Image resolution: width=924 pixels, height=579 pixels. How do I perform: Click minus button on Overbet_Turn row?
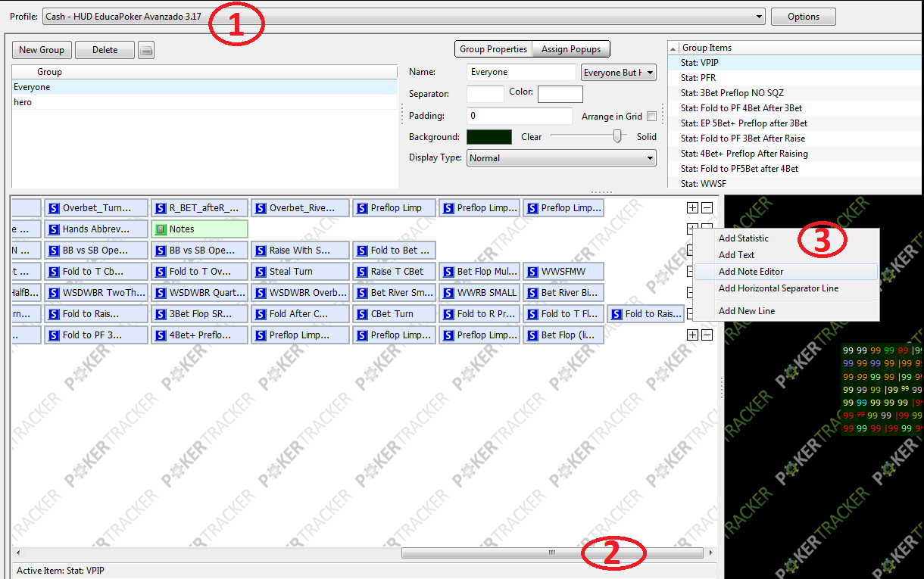click(707, 207)
